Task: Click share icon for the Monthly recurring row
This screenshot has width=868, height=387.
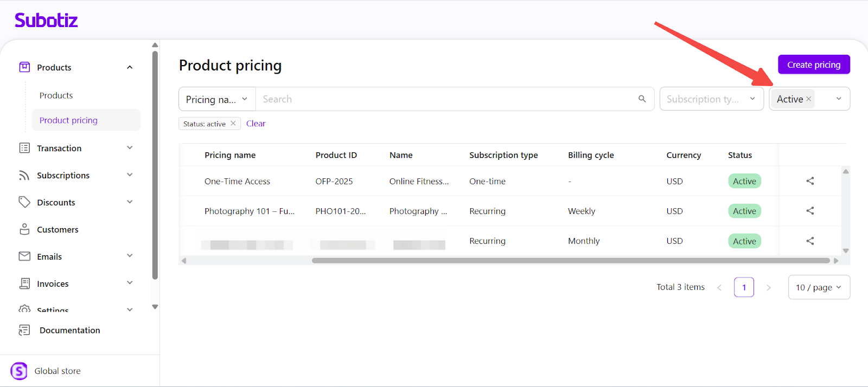Action: (810, 241)
